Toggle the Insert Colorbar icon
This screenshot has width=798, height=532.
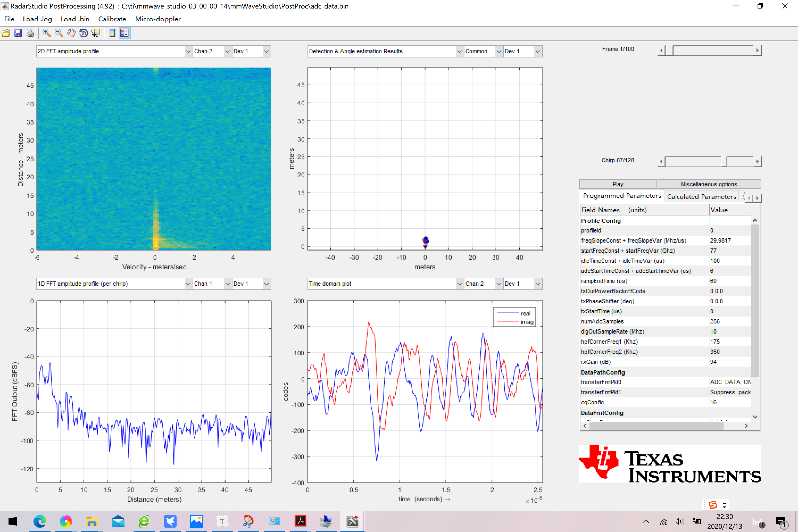112,33
